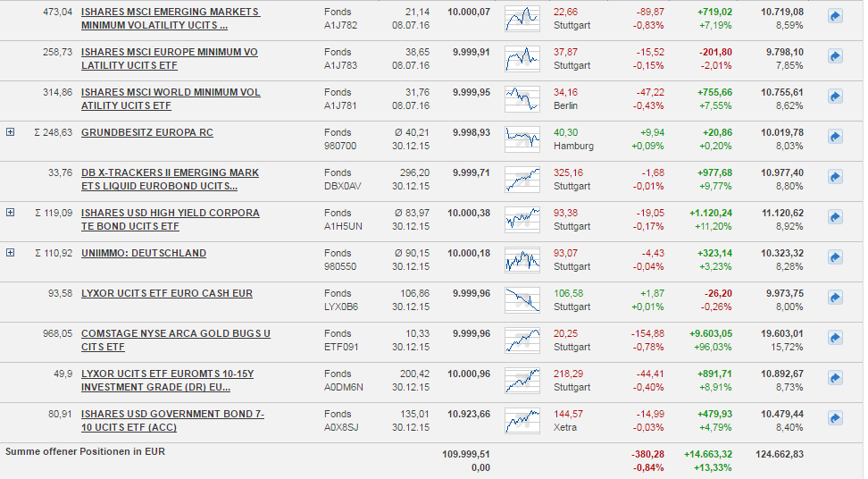868x479 pixels.
Task: Click the iShares MSCI Emerging Markets chart thumbnail
Action: (x=522, y=19)
